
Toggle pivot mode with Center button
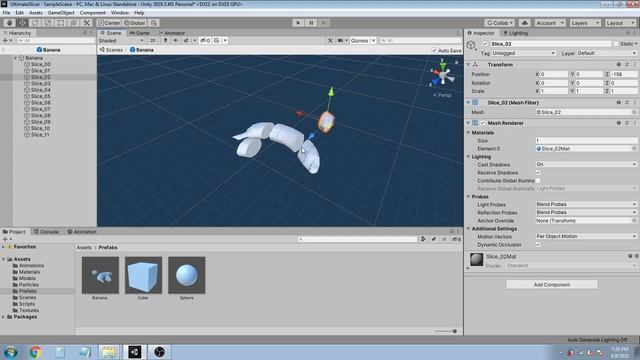[x=109, y=23]
